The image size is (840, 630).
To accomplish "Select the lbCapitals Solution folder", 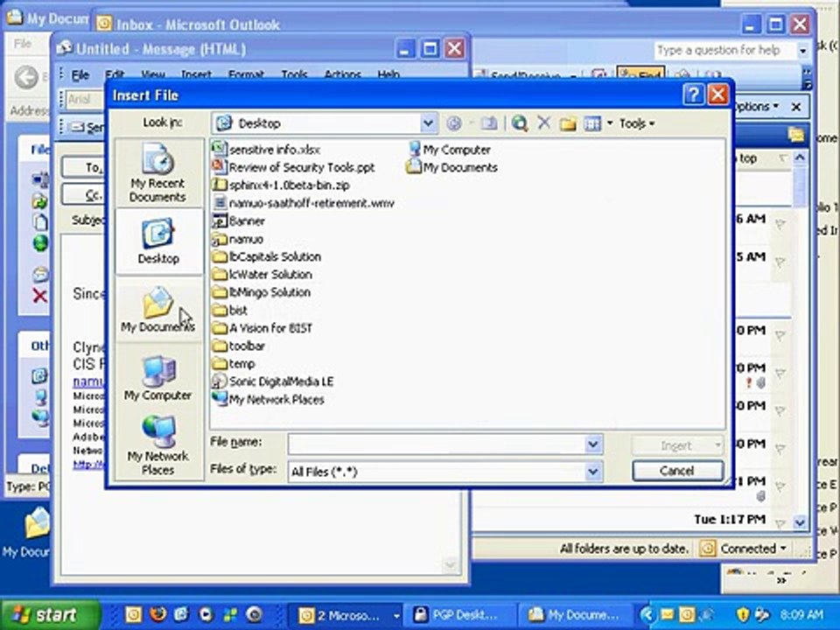I will (x=267, y=256).
